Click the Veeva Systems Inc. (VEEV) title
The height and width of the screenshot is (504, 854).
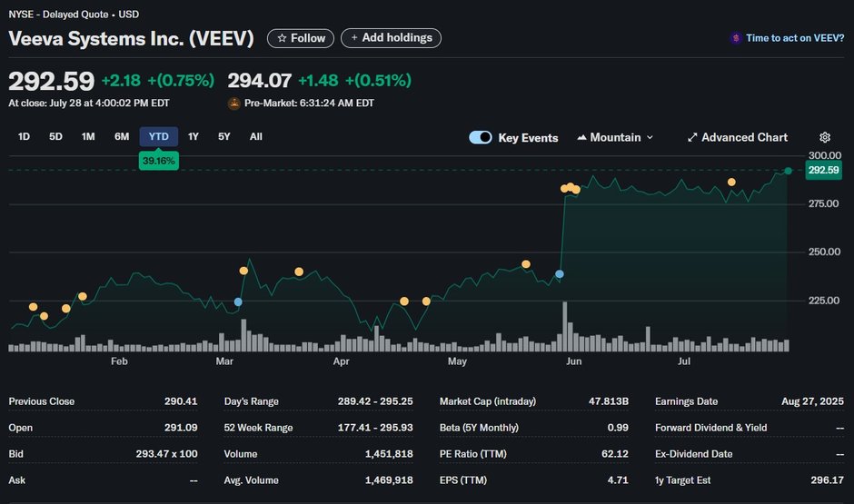(131, 39)
